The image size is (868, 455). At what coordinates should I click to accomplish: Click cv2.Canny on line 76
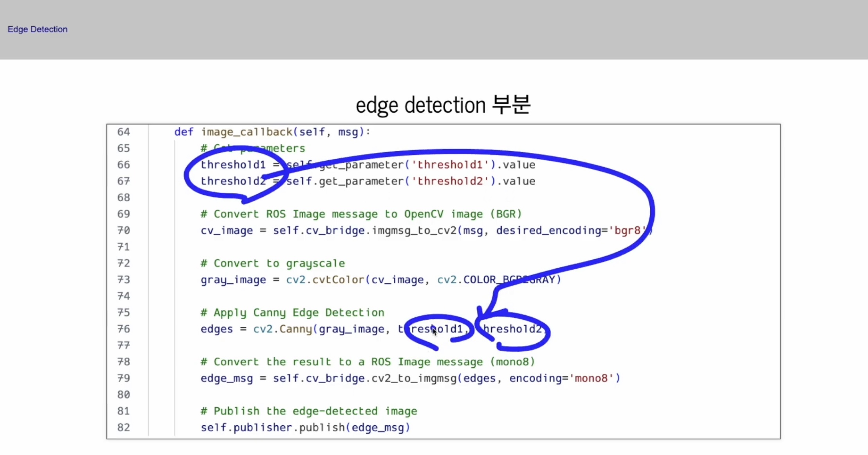tap(282, 329)
